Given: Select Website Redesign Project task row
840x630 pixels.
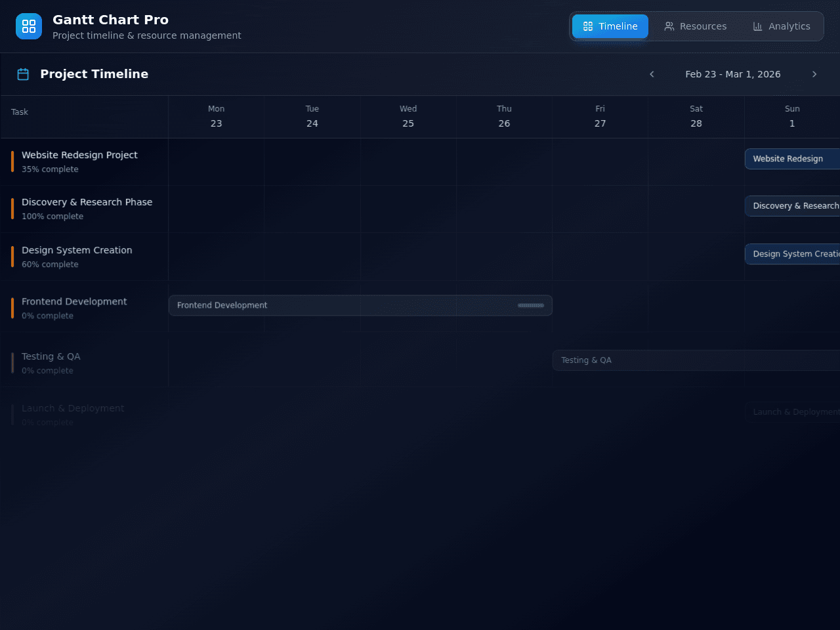Looking at the screenshot, I should (85, 161).
